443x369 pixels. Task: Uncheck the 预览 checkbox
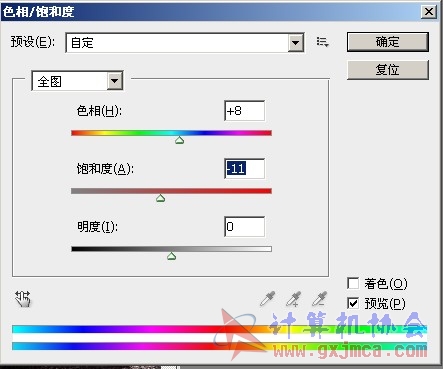tap(353, 303)
